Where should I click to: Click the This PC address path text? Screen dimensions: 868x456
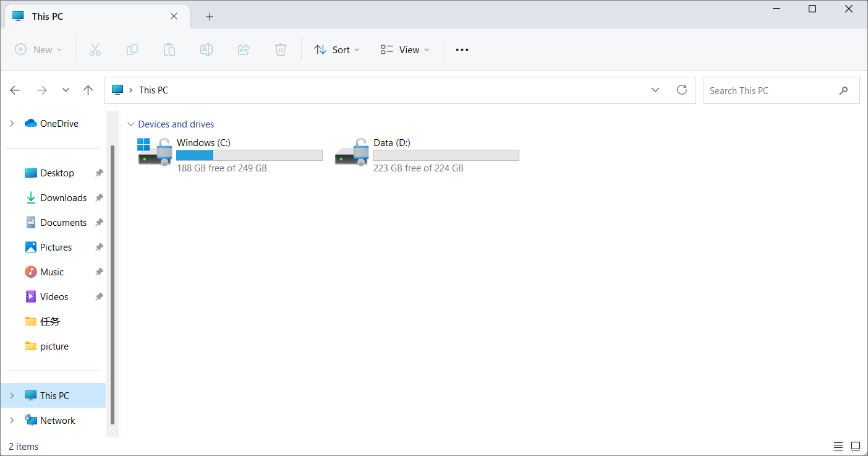coord(153,90)
